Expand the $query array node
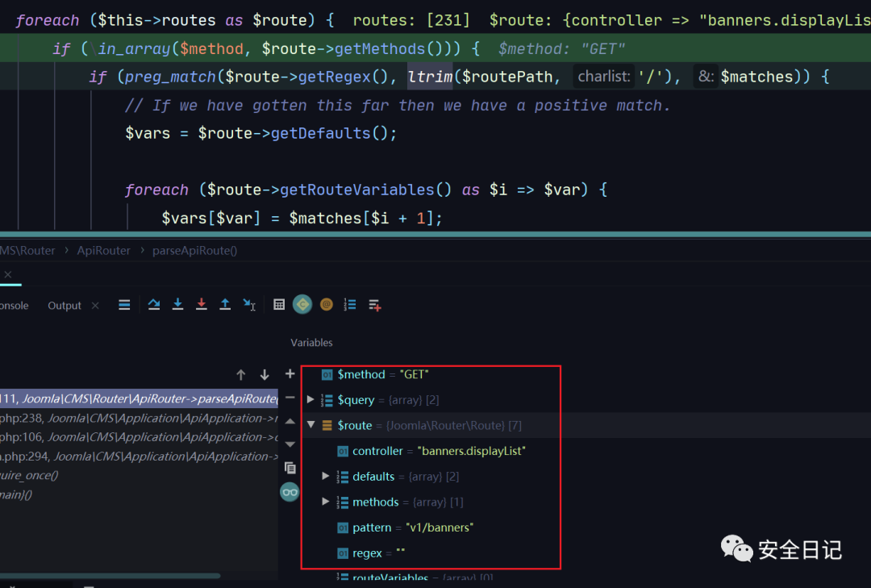 (311, 400)
